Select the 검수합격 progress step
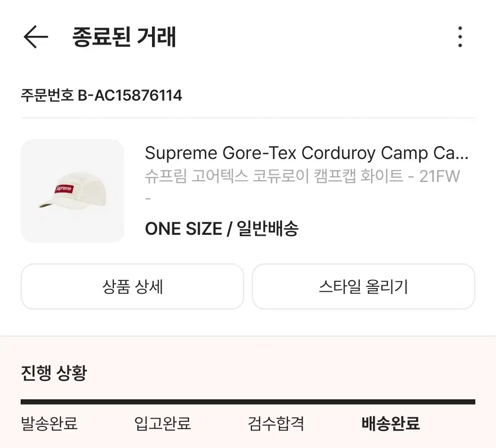496x448 pixels. tap(276, 423)
